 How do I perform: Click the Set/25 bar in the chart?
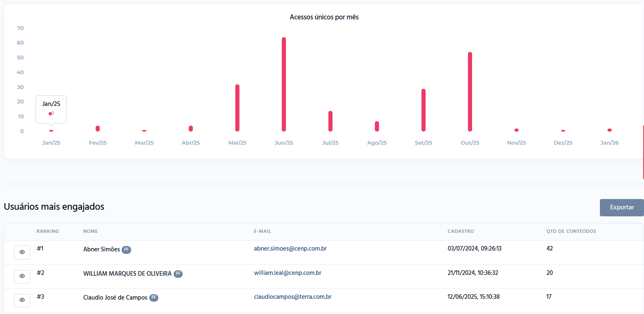pyautogui.click(x=423, y=110)
